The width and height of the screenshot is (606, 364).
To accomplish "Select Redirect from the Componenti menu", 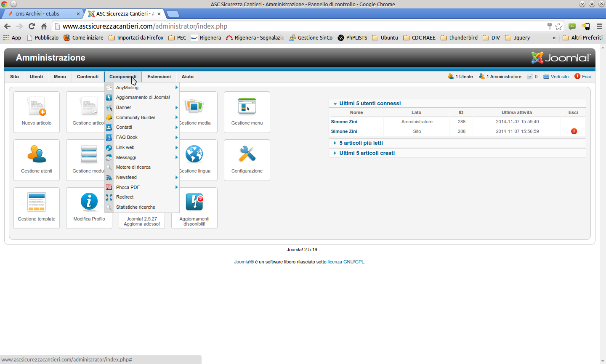I will coord(142,197).
